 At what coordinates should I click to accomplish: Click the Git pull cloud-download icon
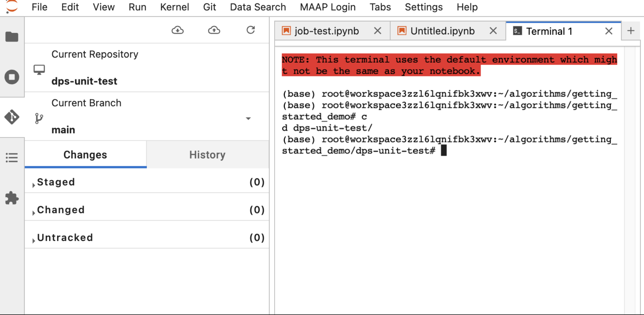tap(178, 30)
